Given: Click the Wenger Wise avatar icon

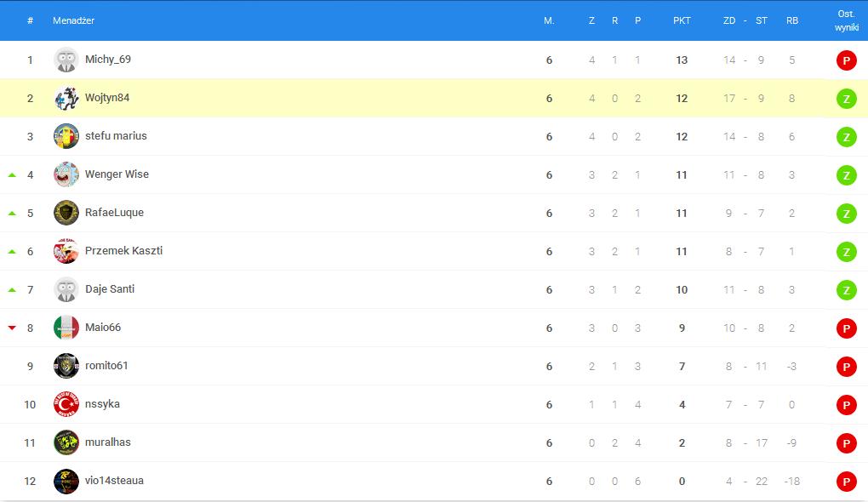Looking at the screenshot, I should pyautogui.click(x=66, y=174).
